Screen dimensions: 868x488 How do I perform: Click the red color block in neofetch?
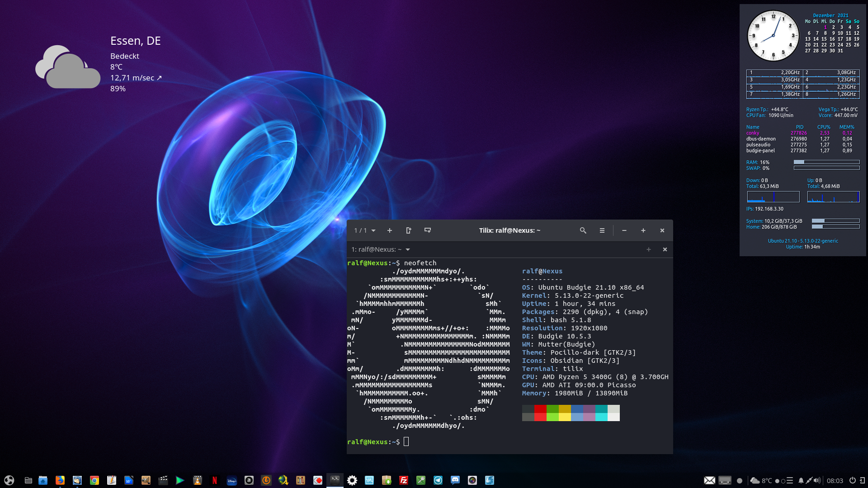(x=540, y=409)
